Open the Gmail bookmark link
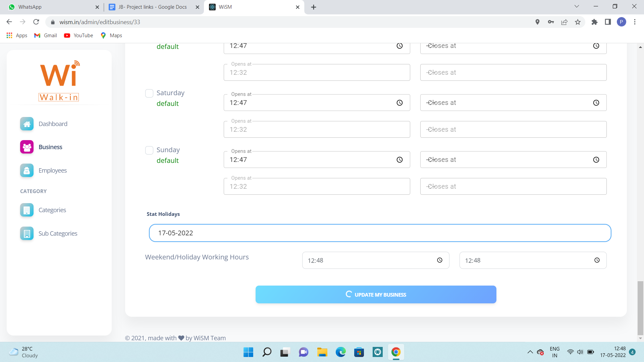Image resolution: width=644 pixels, height=362 pixels. click(46, 36)
